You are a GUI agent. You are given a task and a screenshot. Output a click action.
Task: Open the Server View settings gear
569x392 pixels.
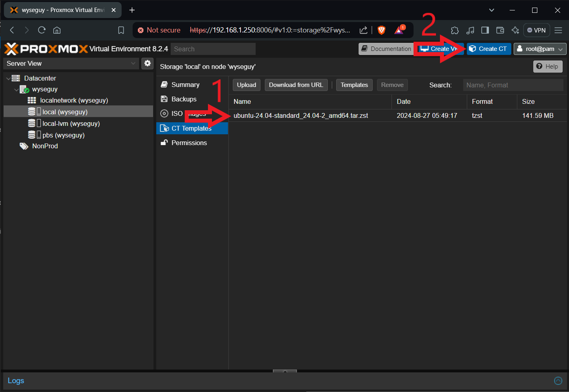click(147, 63)
